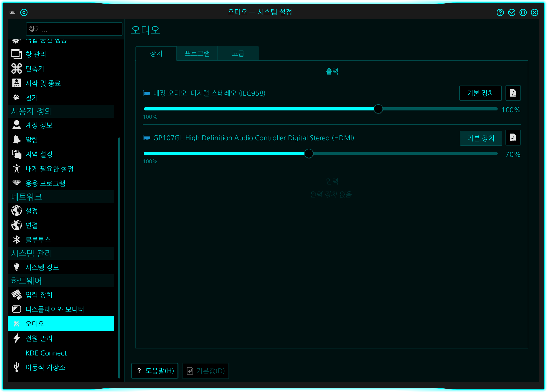547x392 pixels.
Task: Open Bluetooth settings via its sidebar icon
Action: tap(17, 240)
